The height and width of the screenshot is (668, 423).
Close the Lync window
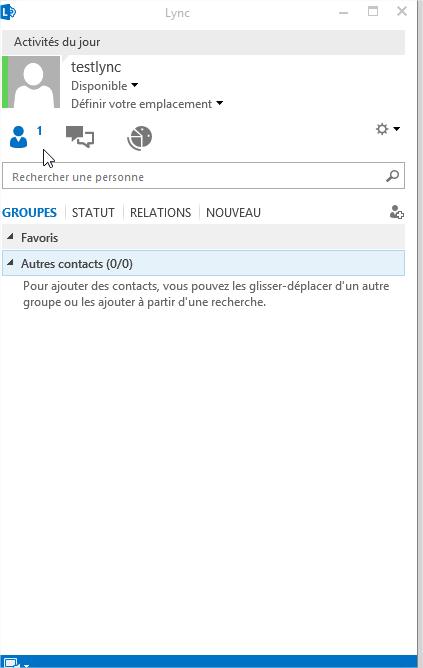(402, 12)
